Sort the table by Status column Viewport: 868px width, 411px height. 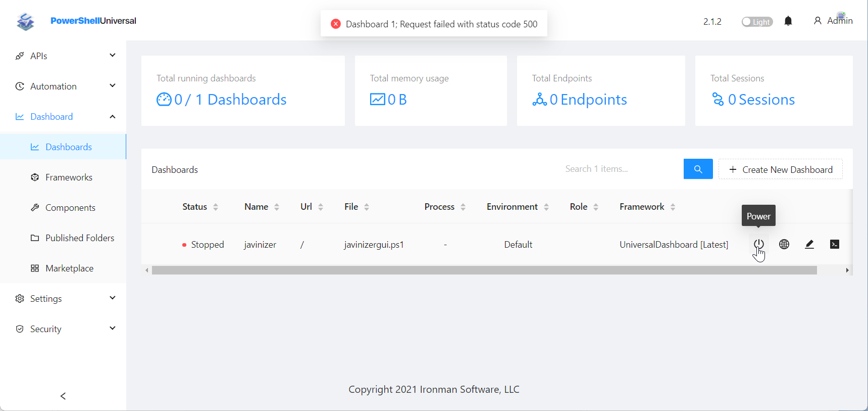click(x=200, y=207)
